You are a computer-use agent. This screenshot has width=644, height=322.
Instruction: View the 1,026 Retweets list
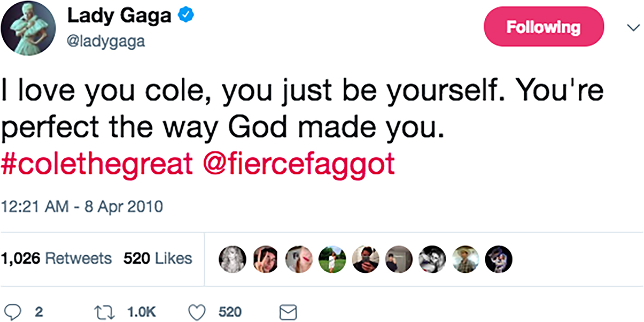pos(56,258)
